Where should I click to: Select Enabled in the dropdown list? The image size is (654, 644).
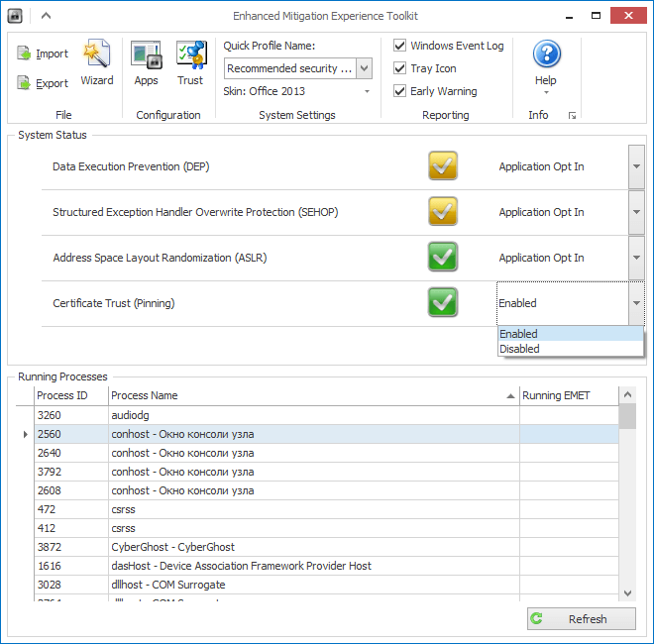[x=570, y=334]
